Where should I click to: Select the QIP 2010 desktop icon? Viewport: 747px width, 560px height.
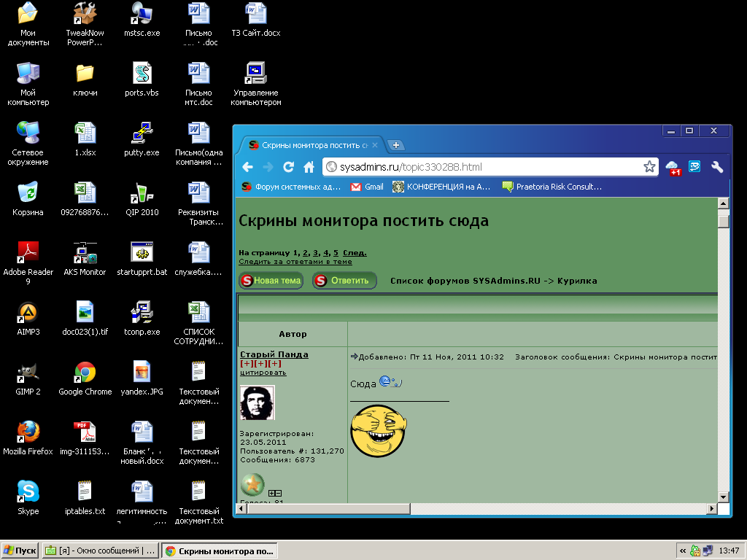tap(142, 199)
